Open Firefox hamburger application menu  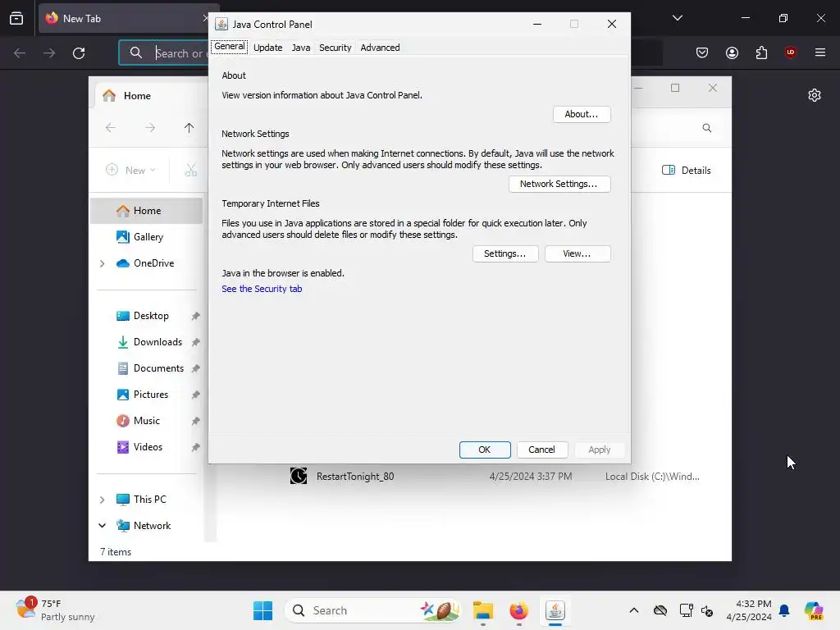coord(819,52)
